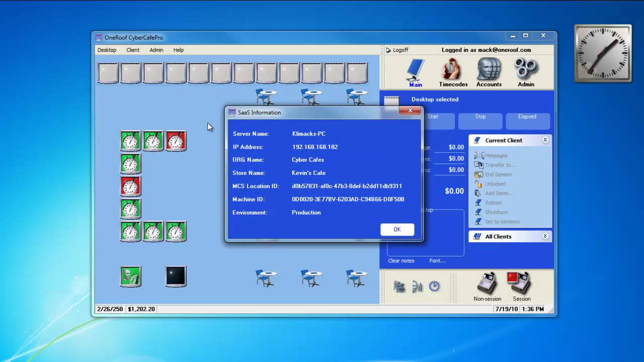Image resolution: width=644 pixels, height=362 pixels.
Task: Click the Start session button
Action: click(438, 121)
